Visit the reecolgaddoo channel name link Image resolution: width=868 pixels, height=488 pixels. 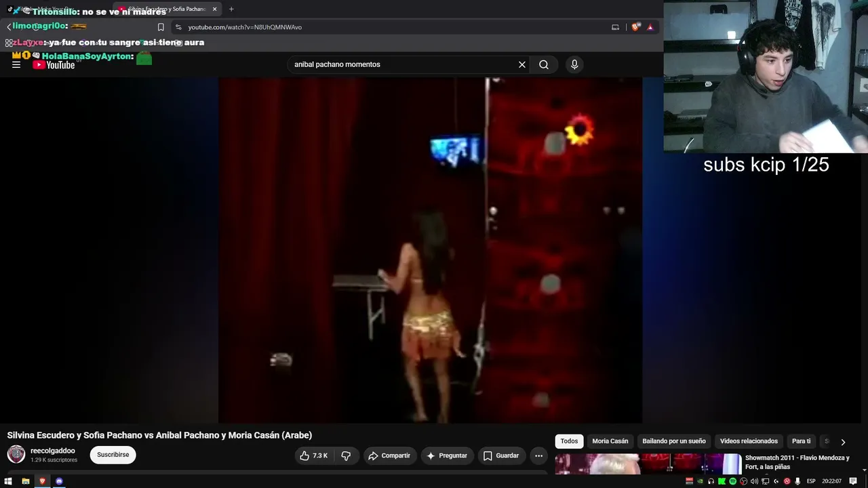[53, 451]
